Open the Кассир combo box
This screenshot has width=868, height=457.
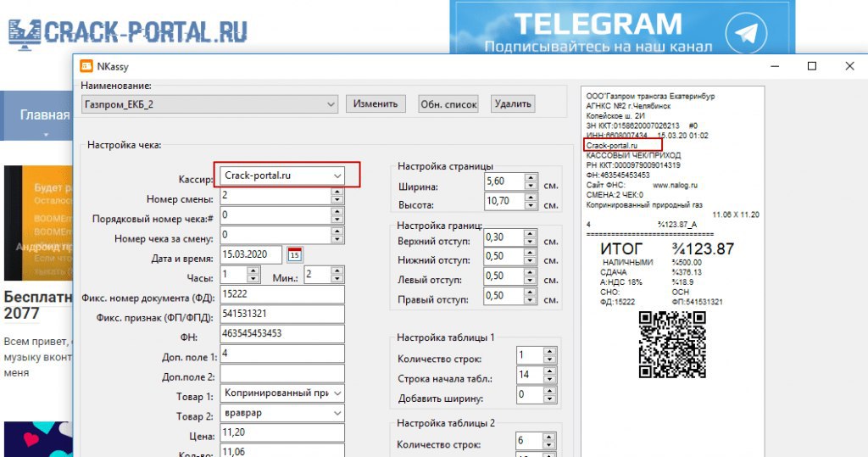tap(337, 176)
